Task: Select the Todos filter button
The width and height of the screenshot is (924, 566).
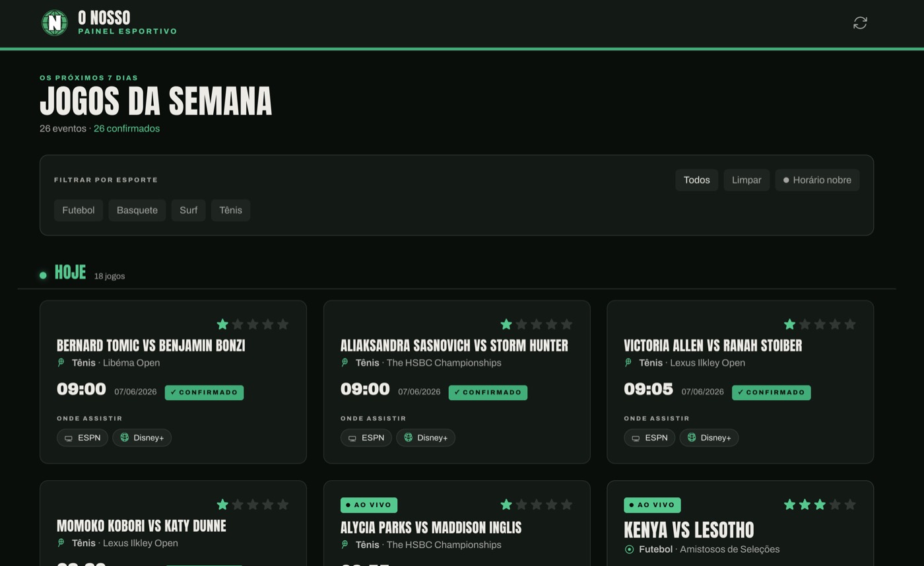Action: pos(697,180)
